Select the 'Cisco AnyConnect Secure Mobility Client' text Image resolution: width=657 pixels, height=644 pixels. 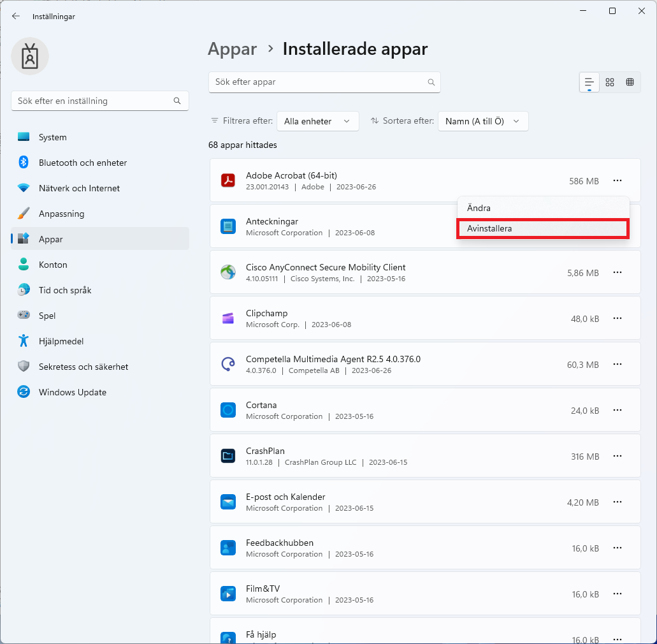pos(326,267)
